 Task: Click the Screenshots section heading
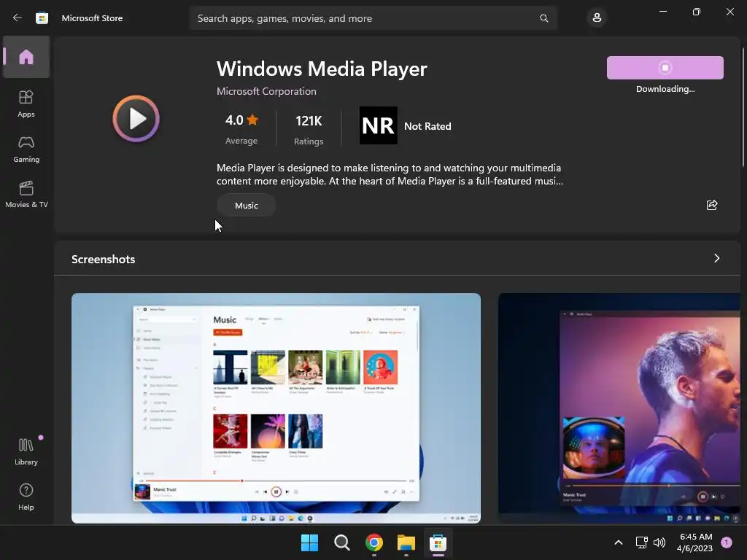click(x=104, y=259)
